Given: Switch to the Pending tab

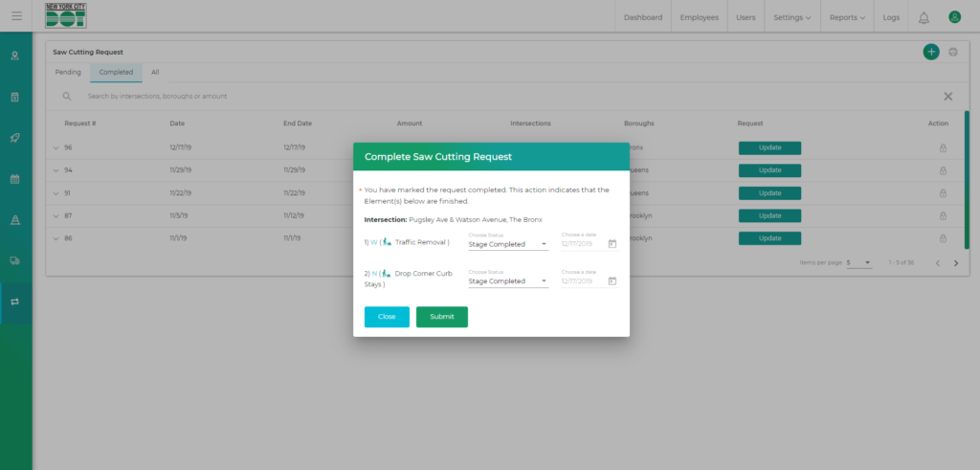Looking at the screenshot, I should pyautogui.click(x=68, y=72).
